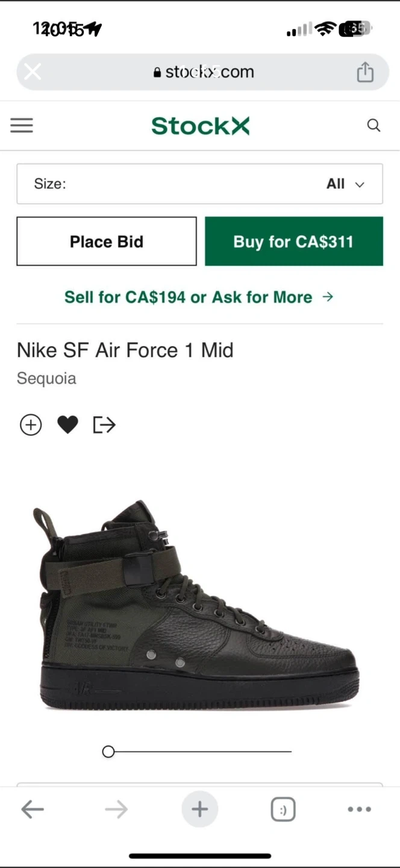Image resolution: width=400 pixels, height=868 pixels.
Task: Share product using the arrow-box icon
Action: pos(104,425)
